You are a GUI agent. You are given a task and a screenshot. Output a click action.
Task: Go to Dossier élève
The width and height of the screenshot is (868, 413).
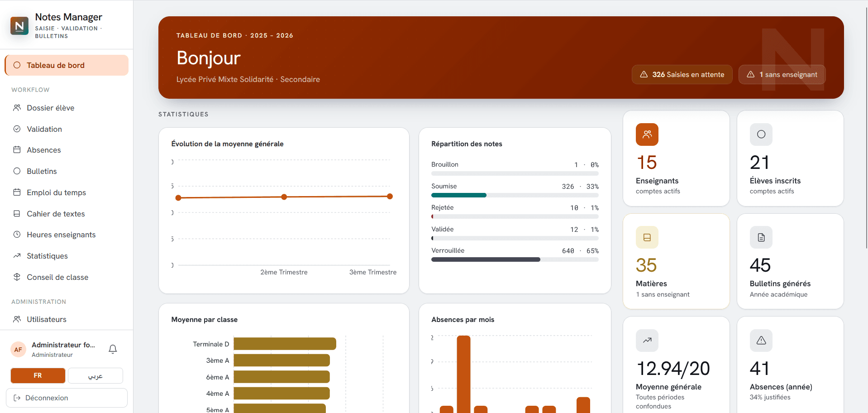[x=67, y=108]
